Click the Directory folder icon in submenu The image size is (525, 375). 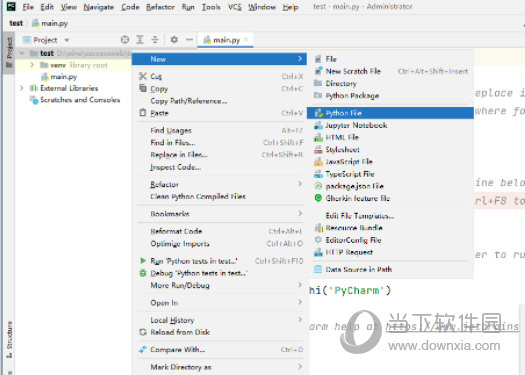click(x=318, y=83)
